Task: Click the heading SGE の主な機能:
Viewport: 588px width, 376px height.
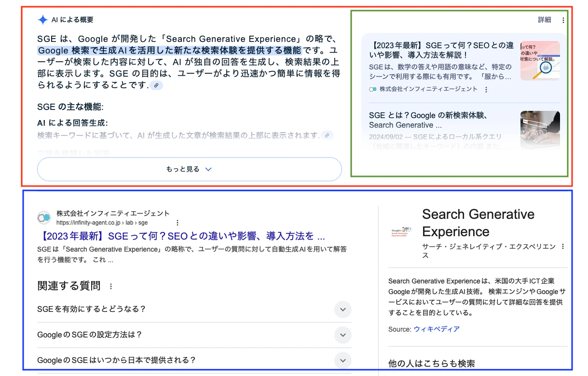Action: click(x=70, y=107)
